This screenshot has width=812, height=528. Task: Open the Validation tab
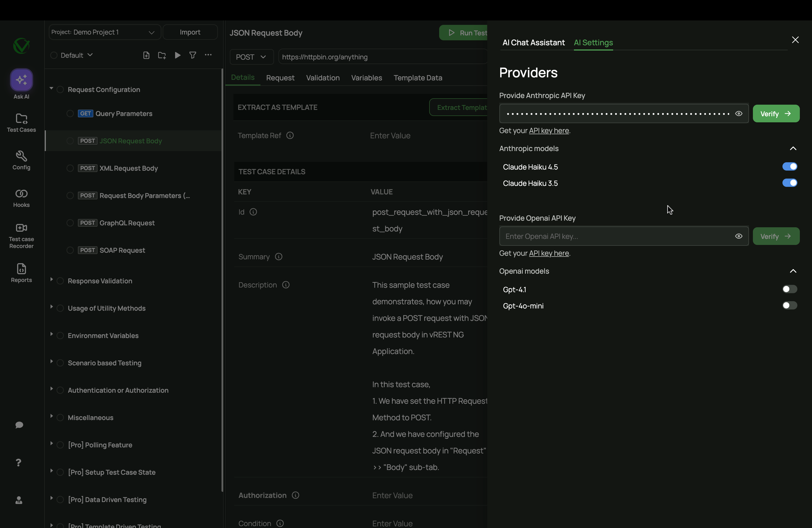point(322,78)
